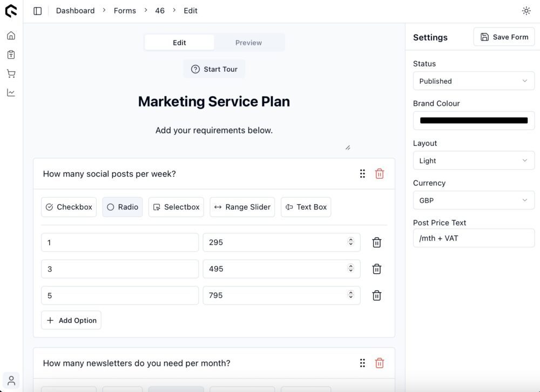The width and height of the screenshot is (540, 392).
Task: Switch to the Edit tab
Action: pyautogui.click(x=179, y=43)
